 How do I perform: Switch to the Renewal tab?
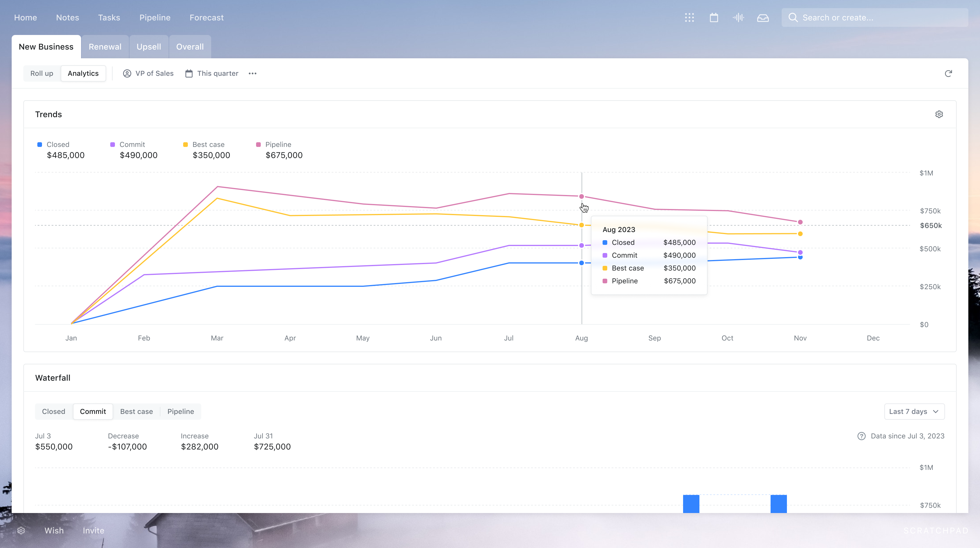pos(105,46)
